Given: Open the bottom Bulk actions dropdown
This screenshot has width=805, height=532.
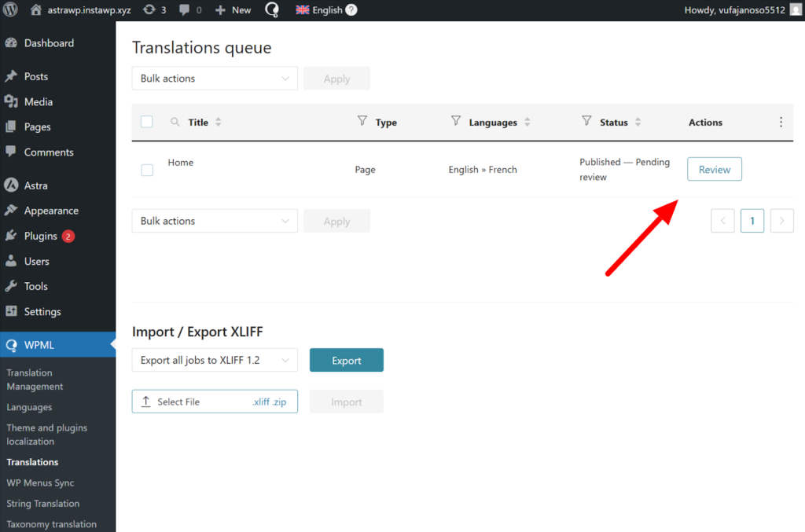Looking at the screenshot, I should [x=215, y=221].
